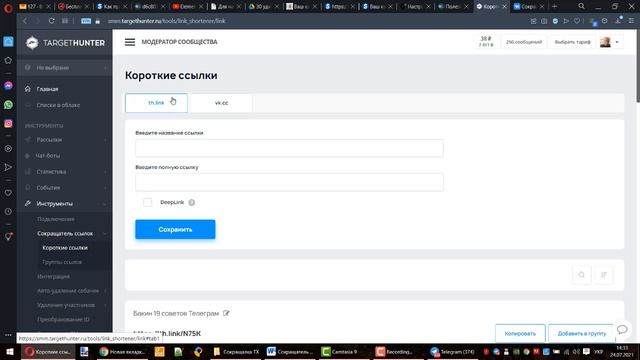Switch to the Сокращ... browser tab
This screenshot has width=640, height=360.
coord(529,7)
